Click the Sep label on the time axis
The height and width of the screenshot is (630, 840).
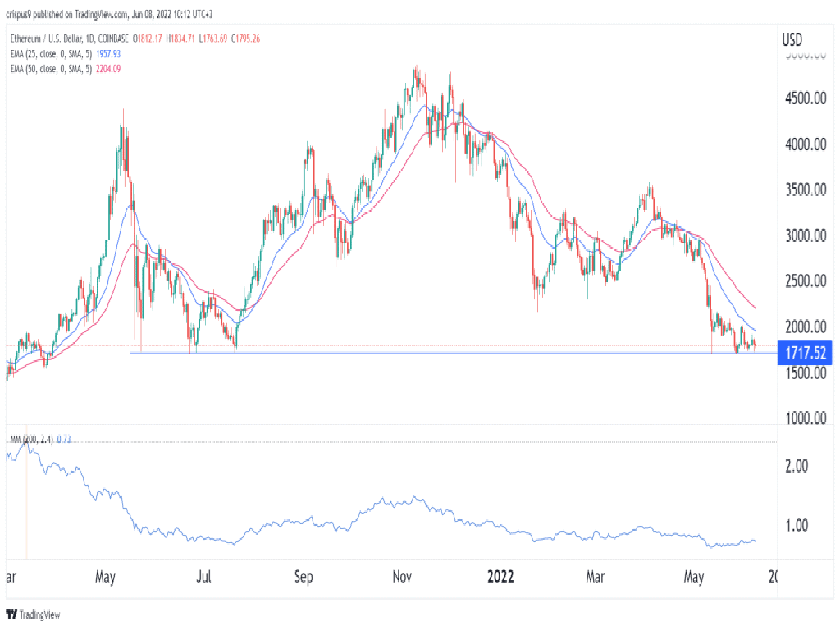pyautogui.click(x=304, y=576)
